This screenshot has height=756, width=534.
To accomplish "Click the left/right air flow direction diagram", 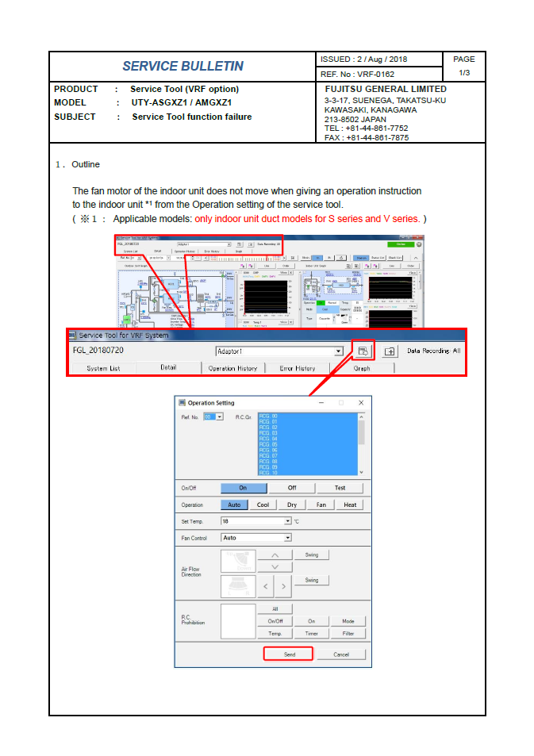I will point(238,586).
